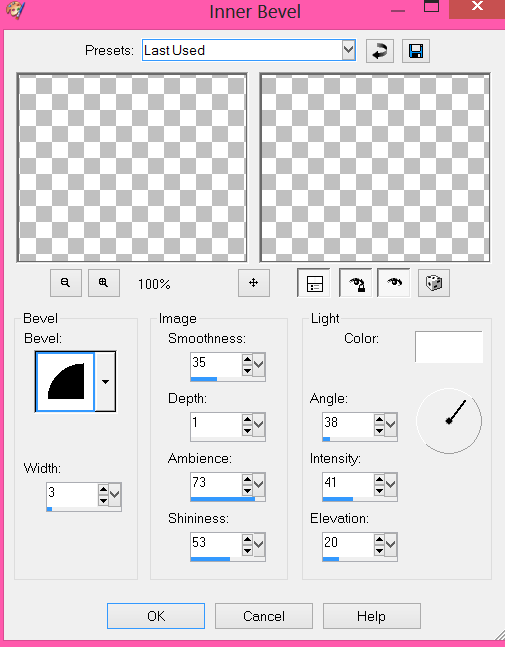This screenshot has width=505, height=647.
Task: Open the Smoothness slider dropdown arrow
Action: 259,364
